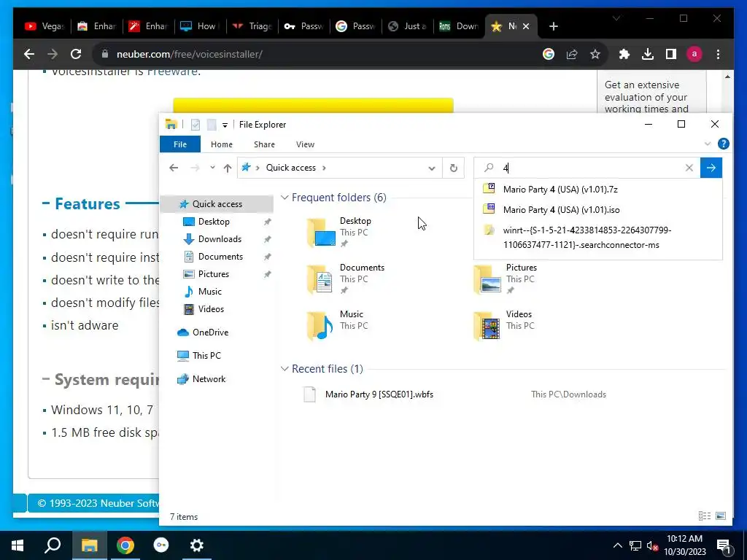The width and height of the screenshot is (747, 560).
Task: Select the Desktop frequent folder icon
Action: [x=321, y=233]
